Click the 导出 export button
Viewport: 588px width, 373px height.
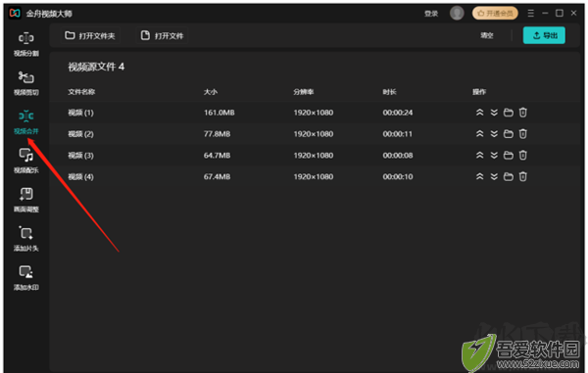pyautogui.click(x=544, y=35)
